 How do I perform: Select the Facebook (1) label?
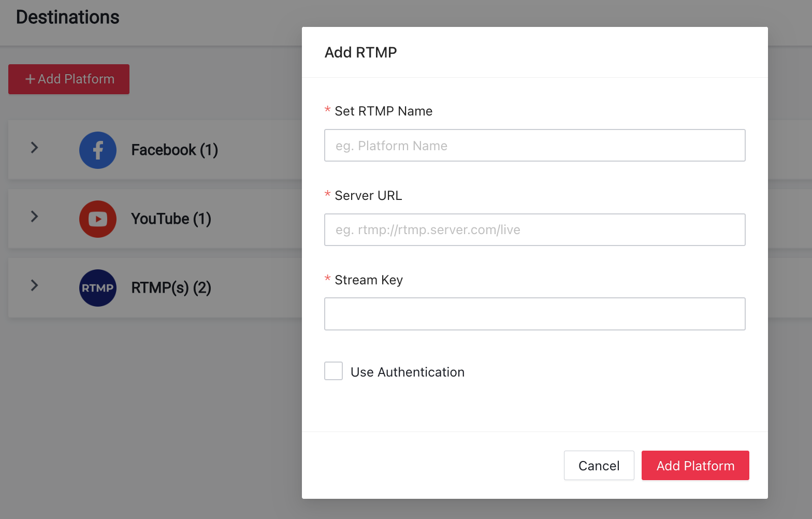click(x=175, y=150)
